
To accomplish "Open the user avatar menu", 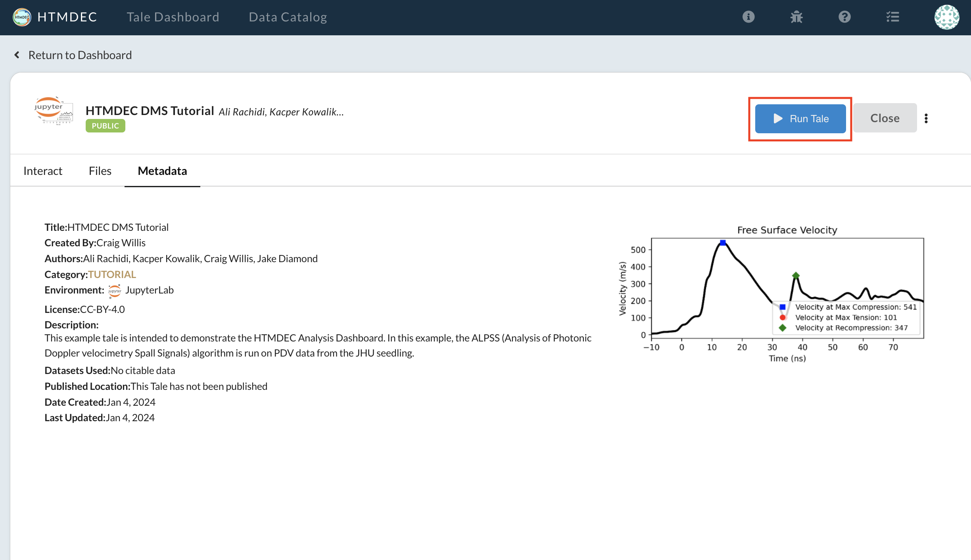I will tap(946, 17).
